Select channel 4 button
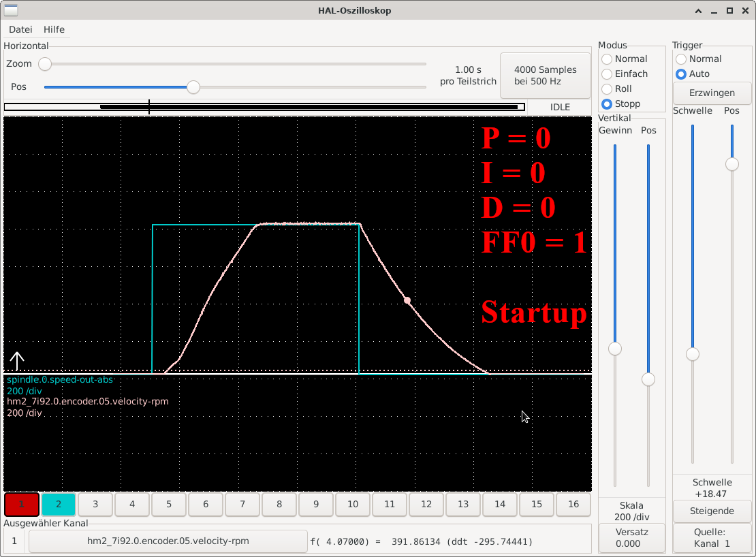The height and width of the screenshot is (557, 756). coord(132,504)
